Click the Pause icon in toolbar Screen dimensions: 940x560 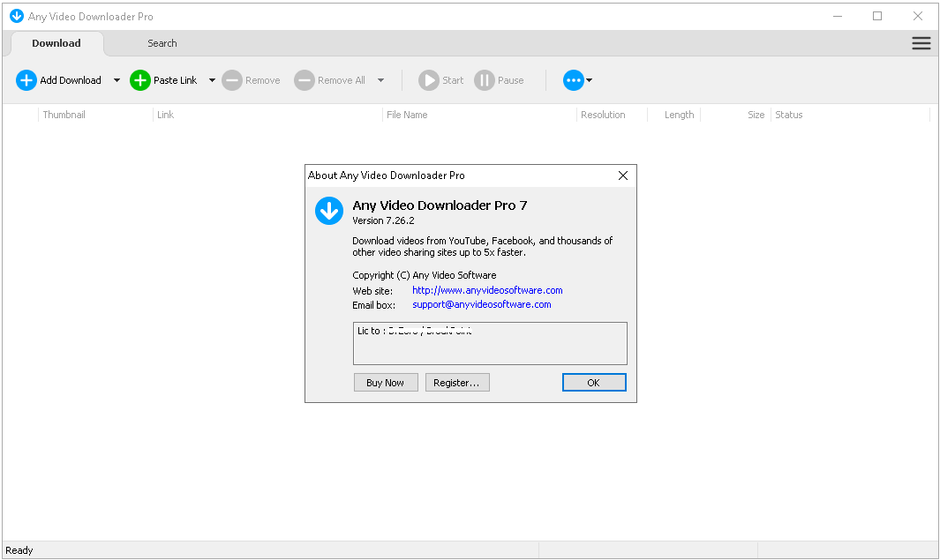(485, 80)
